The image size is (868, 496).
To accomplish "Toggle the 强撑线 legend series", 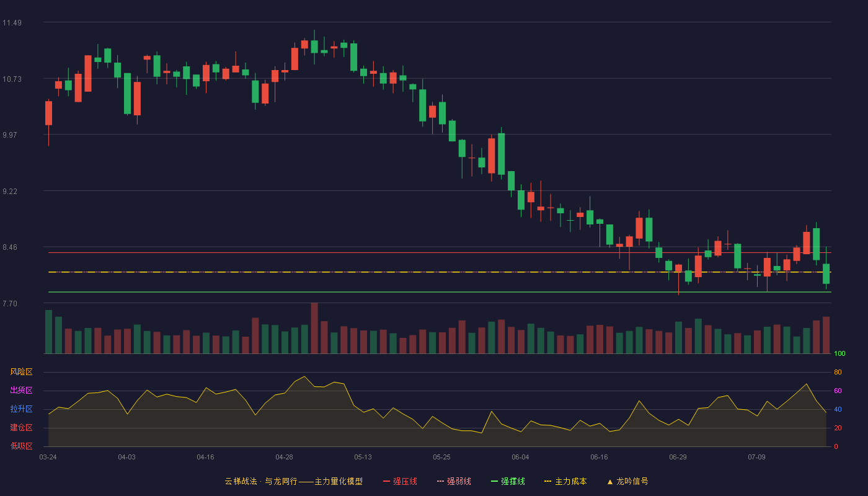I will click(x=508, y=481).
